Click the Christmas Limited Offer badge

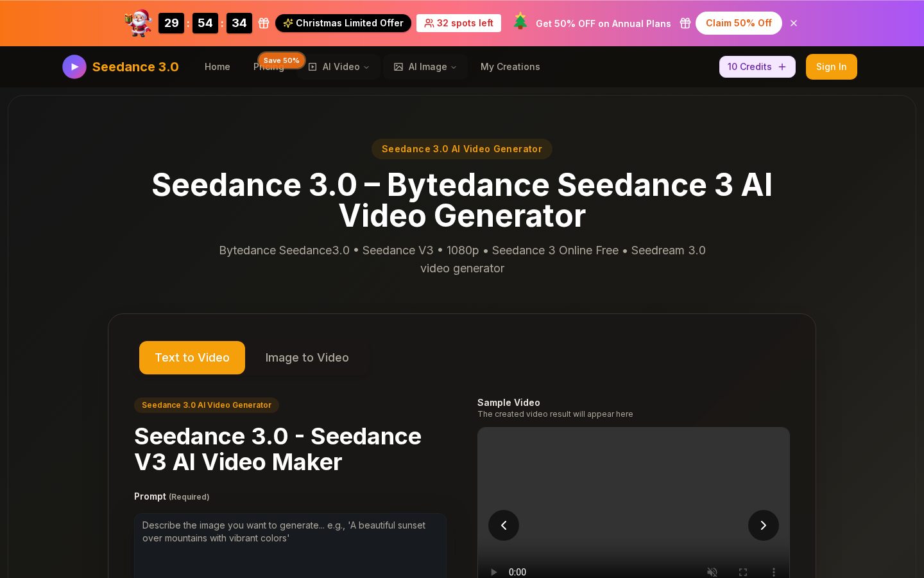(343, 23)
